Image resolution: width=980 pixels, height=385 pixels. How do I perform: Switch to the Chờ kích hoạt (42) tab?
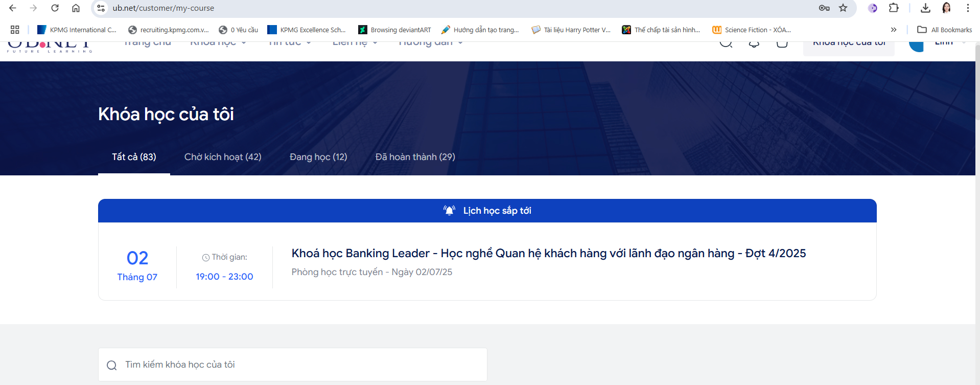(223, 157)
